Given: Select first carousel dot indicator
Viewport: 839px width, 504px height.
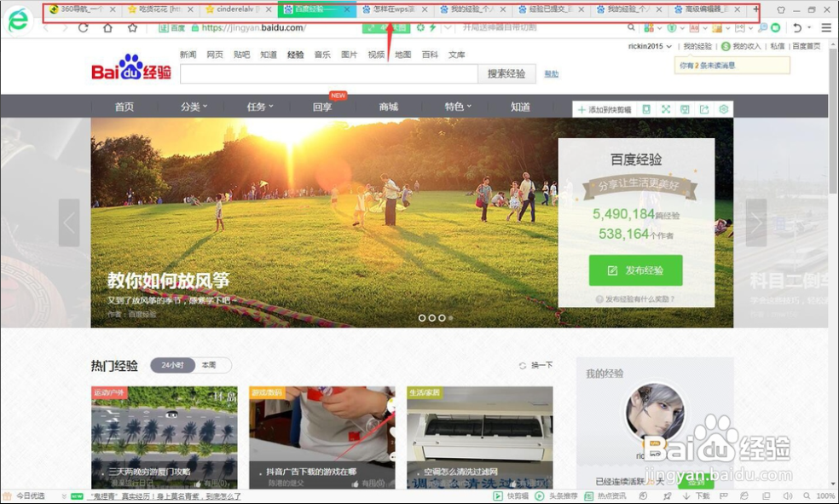Looking at the screenshot, I should [x=422, y=318].
